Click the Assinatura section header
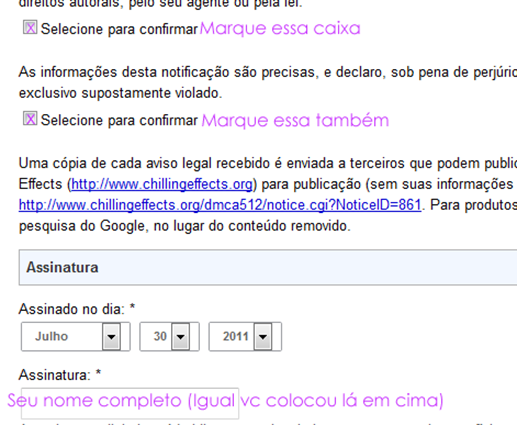This screenshot has width=517, height=425. [x=268, y=267]
